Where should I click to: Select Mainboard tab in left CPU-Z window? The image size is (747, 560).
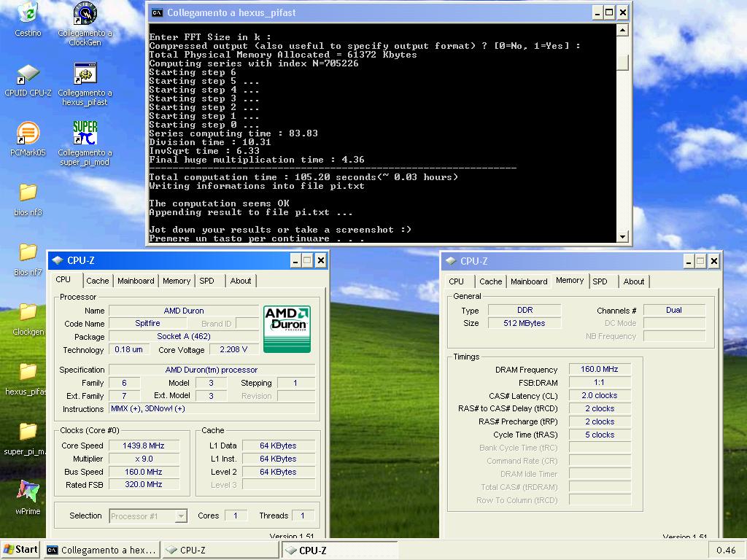136,281
